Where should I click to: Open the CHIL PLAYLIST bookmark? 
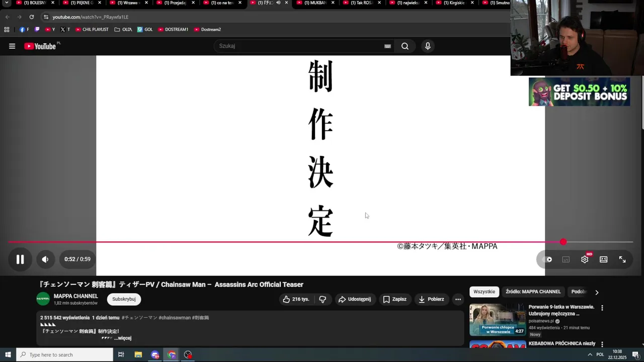pos(92,30)
